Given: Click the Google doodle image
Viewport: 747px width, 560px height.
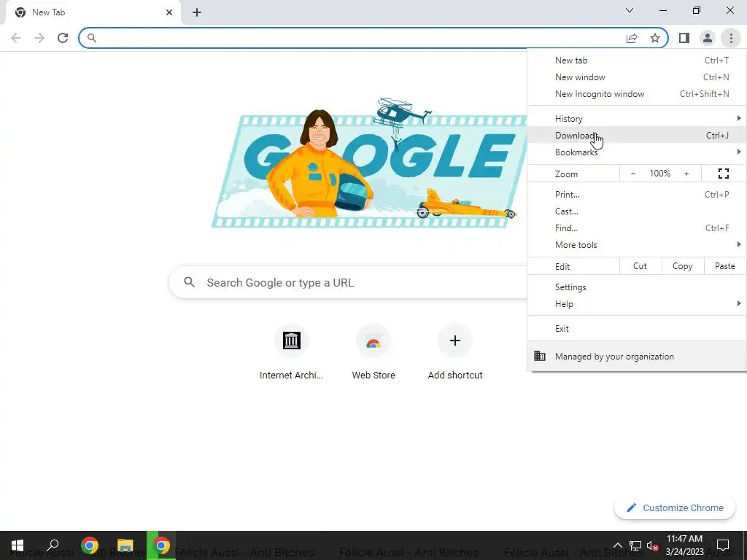Looking at the screenshot, I should point(369,162).
